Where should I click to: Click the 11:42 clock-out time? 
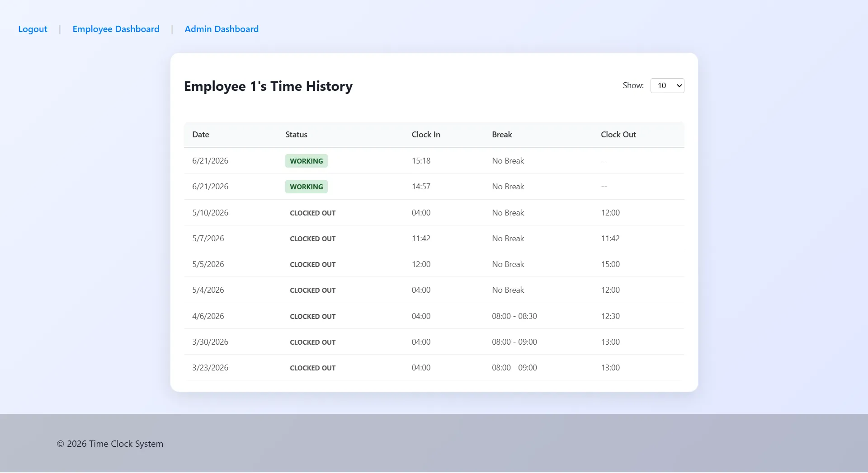pos(610,239)
